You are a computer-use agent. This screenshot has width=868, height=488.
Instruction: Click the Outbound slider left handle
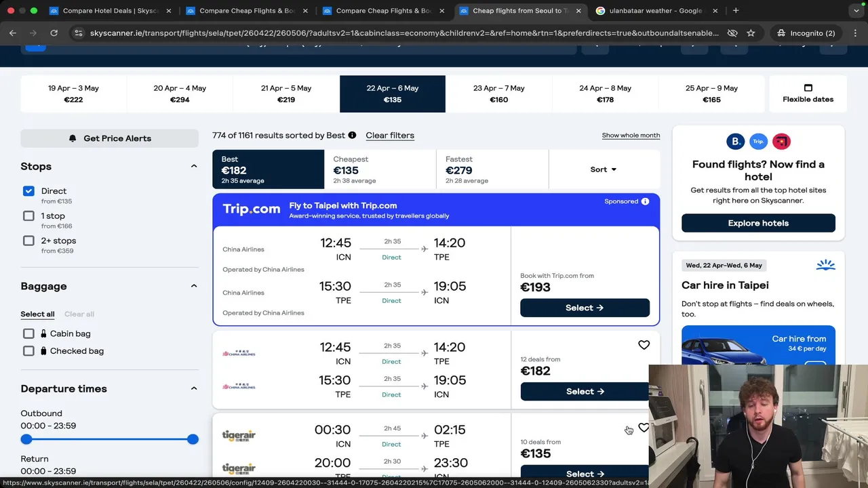(26, 439)
